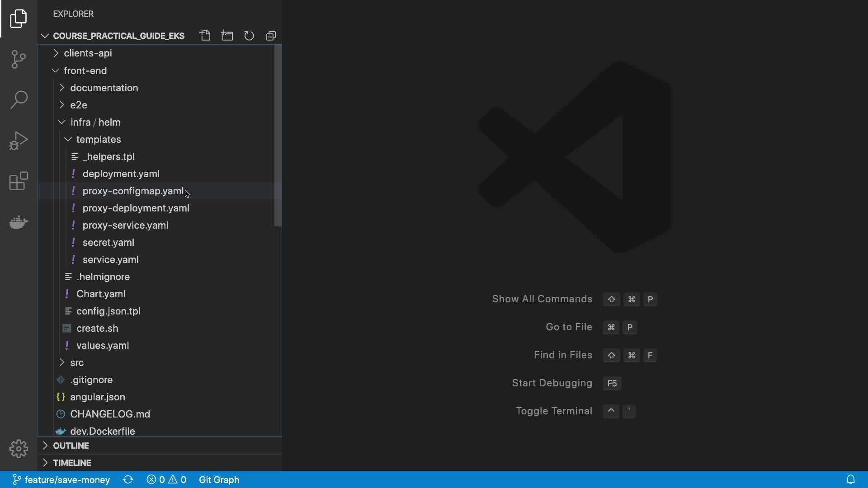Collapse all folders in Explorer
The image size is (868, 488).
271,36
